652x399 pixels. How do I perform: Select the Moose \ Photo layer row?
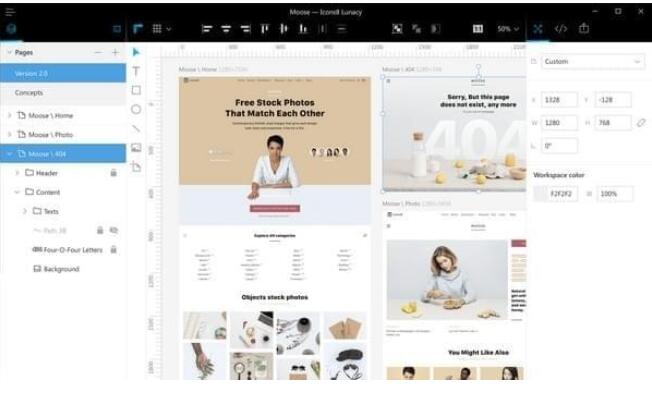point(63,134)
